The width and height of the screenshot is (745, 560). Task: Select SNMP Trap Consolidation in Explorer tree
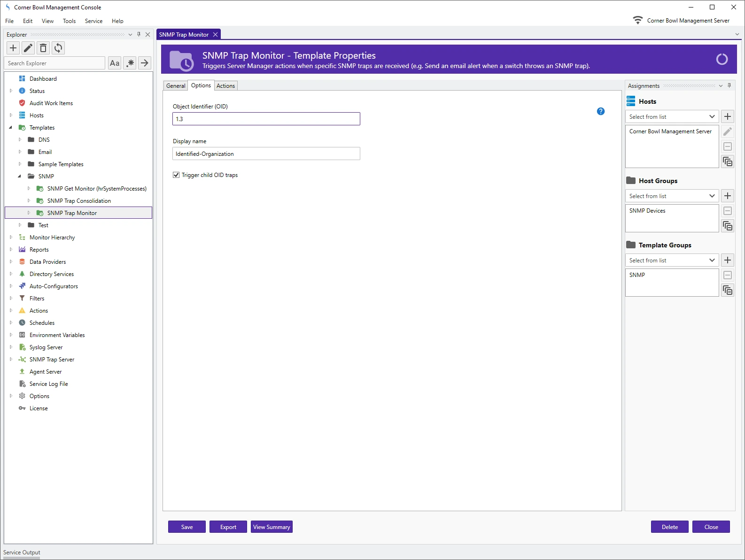coord(79,201)
